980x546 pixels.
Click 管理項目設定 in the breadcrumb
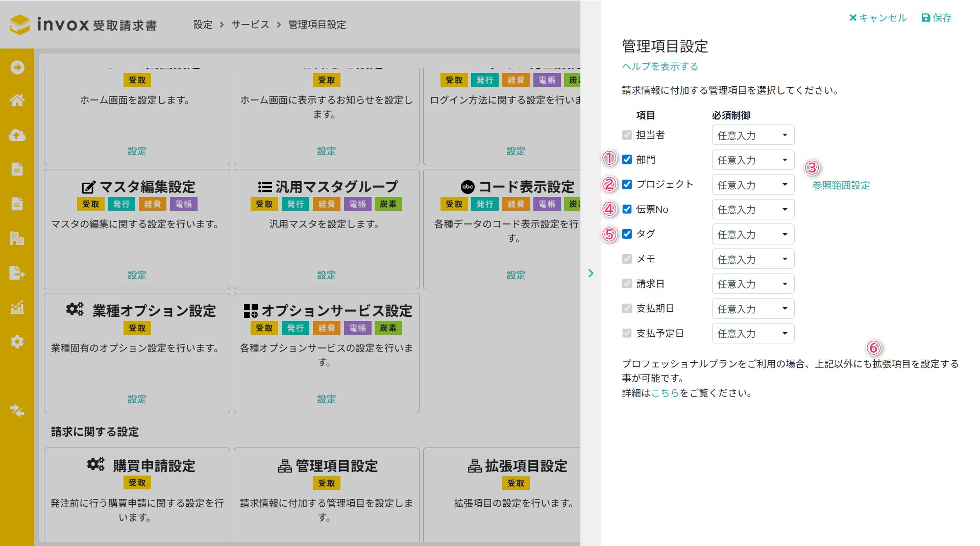[317, 24]
